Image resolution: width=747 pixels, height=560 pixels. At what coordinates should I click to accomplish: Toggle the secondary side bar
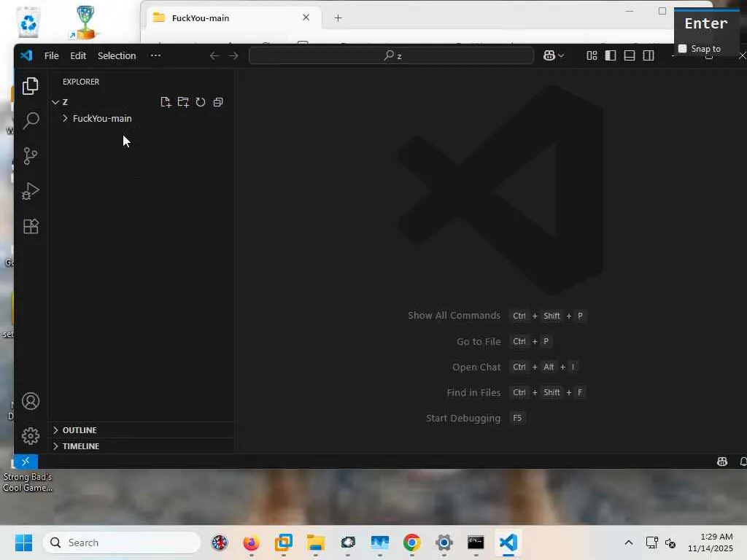pos(649,55)
